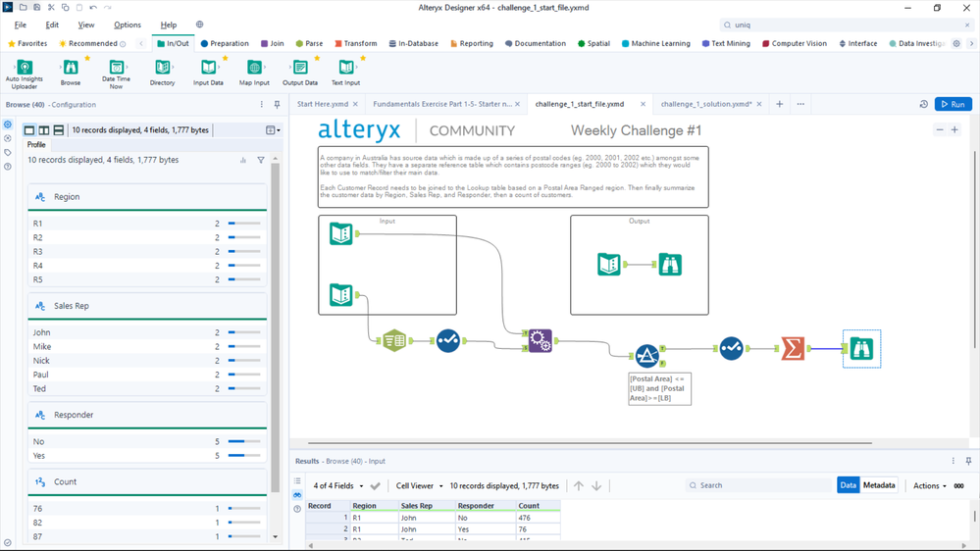980x551 pixels.
Task: Select the Filter node on canvas
Action: click(x=646, y=356)
